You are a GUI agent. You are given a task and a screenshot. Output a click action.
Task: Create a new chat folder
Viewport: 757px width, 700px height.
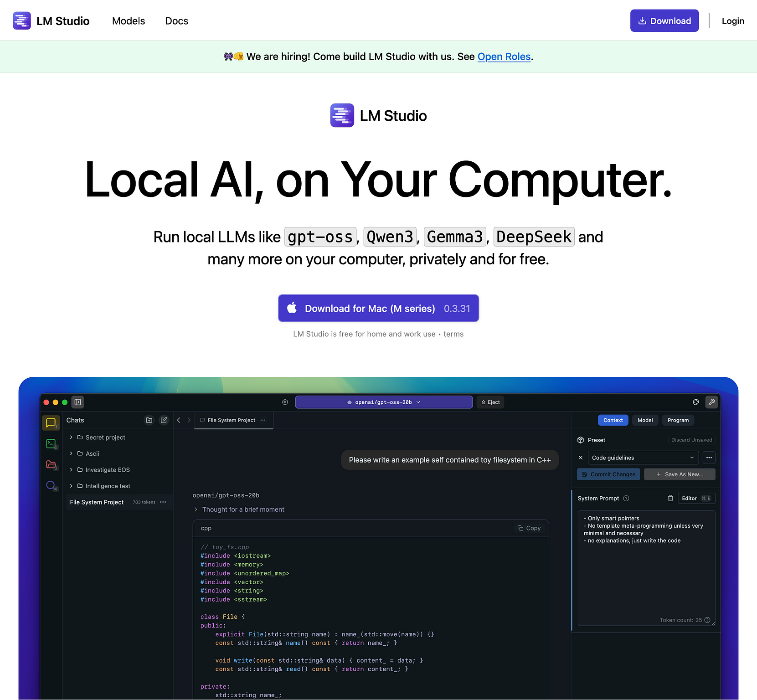click(x=149, y=420)
